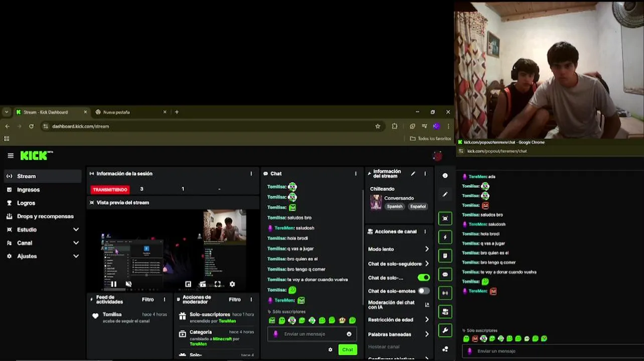644x361 pixels.
Task: Click the green Chat send button
Action: coord(348,349)
